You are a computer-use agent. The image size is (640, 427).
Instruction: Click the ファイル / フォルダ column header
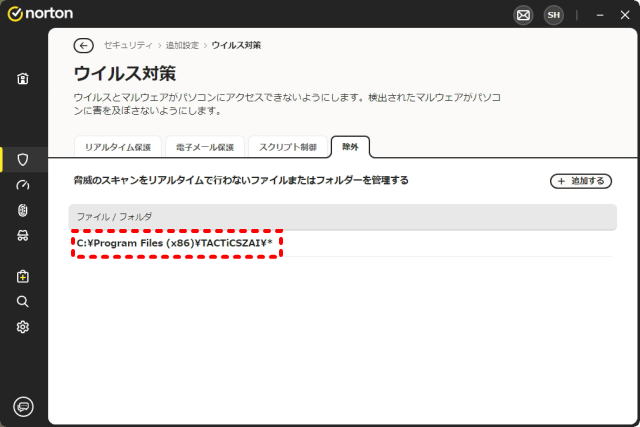pyautogui.click(x=343, y=217)
